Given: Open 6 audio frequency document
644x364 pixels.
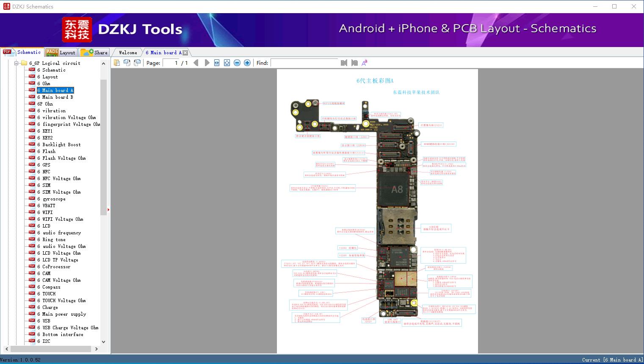Looking at the screenshot, I should [x=59, y=233].
